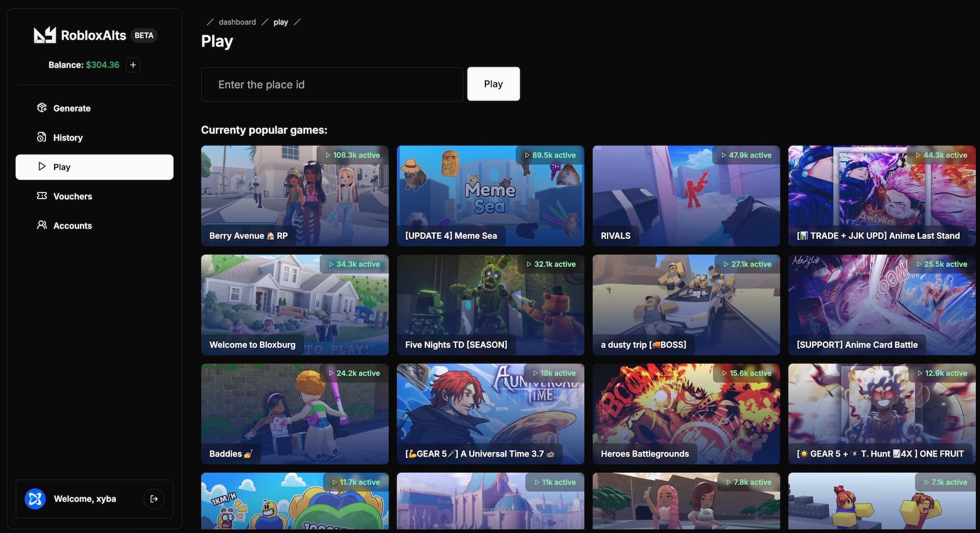The height and width of the screenshot is (533, 980).
Task: Click the 32.1k active badge
Action: coord(551,264)
